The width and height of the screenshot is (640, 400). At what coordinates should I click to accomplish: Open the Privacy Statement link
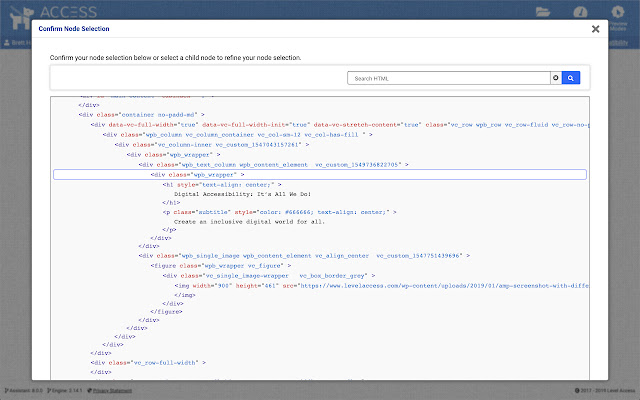(x=112, y=390)
